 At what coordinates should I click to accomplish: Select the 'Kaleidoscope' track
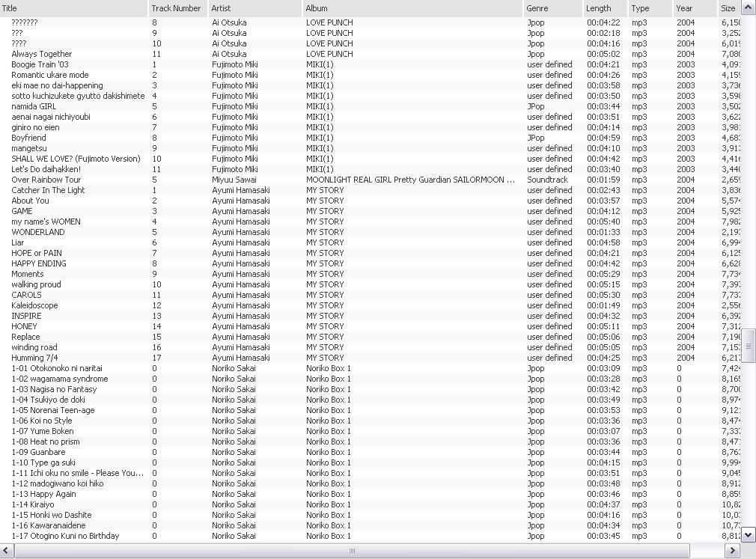click(x=371, y=305)
